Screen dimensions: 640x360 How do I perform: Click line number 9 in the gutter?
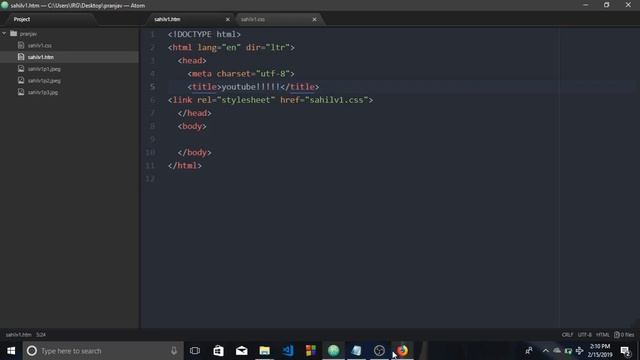pyautogui.click(x=152, y=139)
